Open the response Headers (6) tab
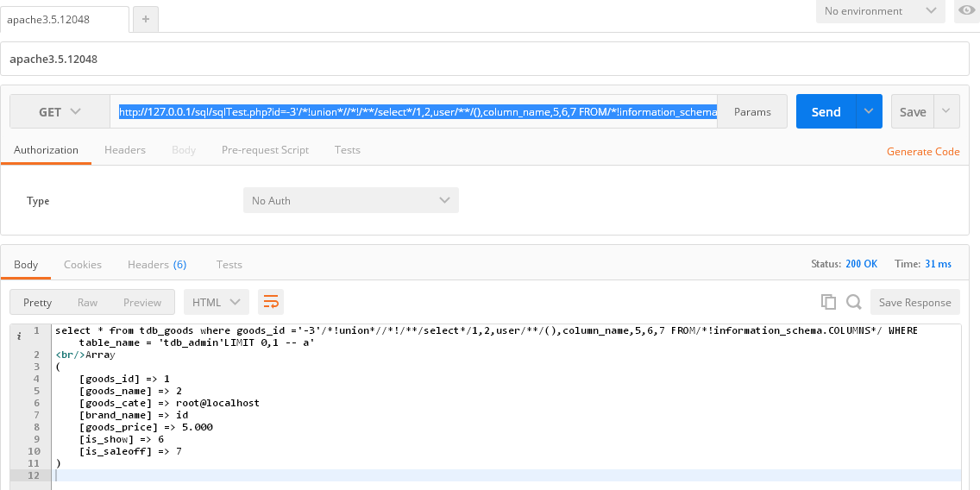This screenshot has width=980, height=490. click(157, 264)
